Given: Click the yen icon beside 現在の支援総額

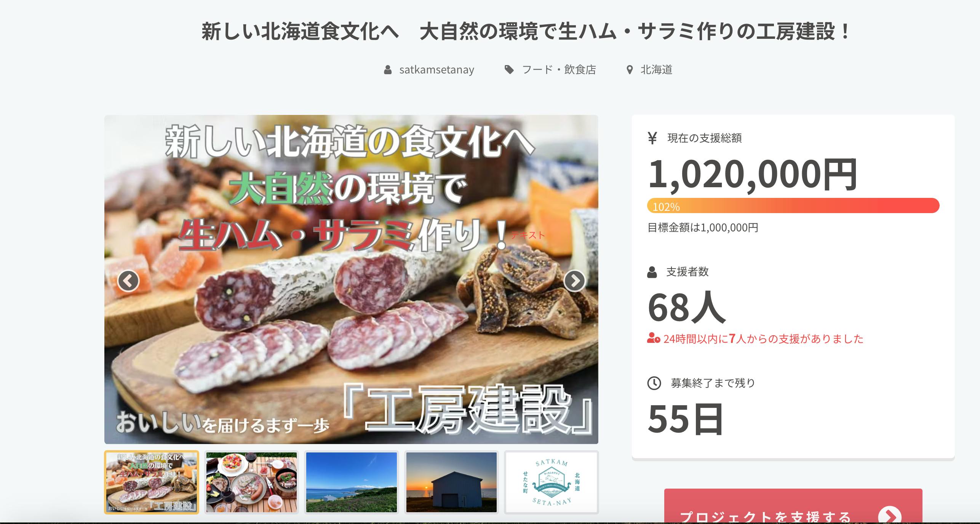Looking at the screenshot, I should click(x=652, y=138).
